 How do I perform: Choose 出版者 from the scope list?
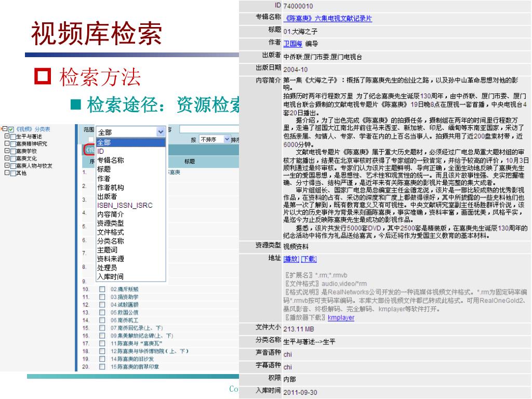(131, 196)
